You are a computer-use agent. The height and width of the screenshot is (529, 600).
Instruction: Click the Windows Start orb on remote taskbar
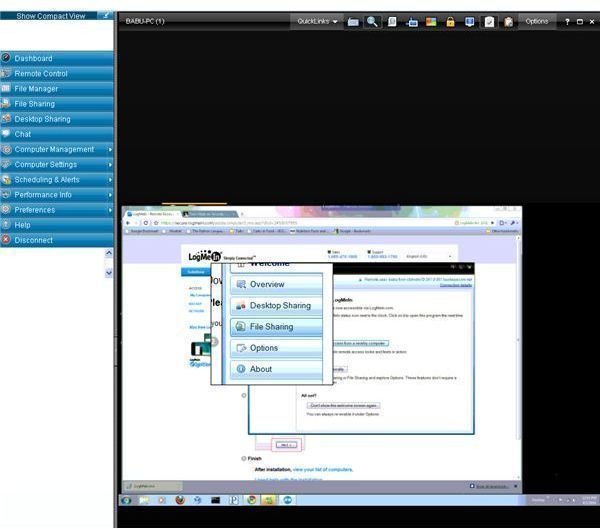(126, 500)
